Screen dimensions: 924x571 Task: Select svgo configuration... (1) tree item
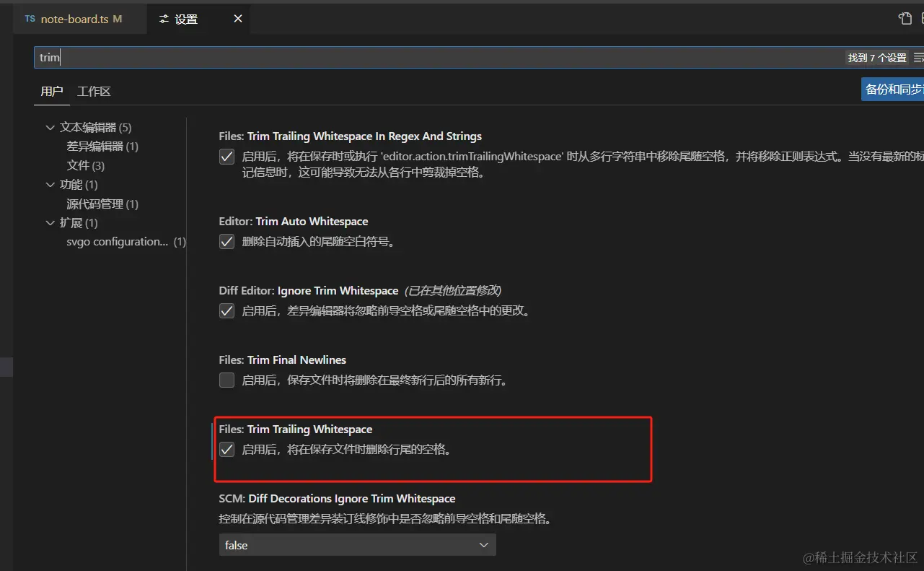[126, 242]
